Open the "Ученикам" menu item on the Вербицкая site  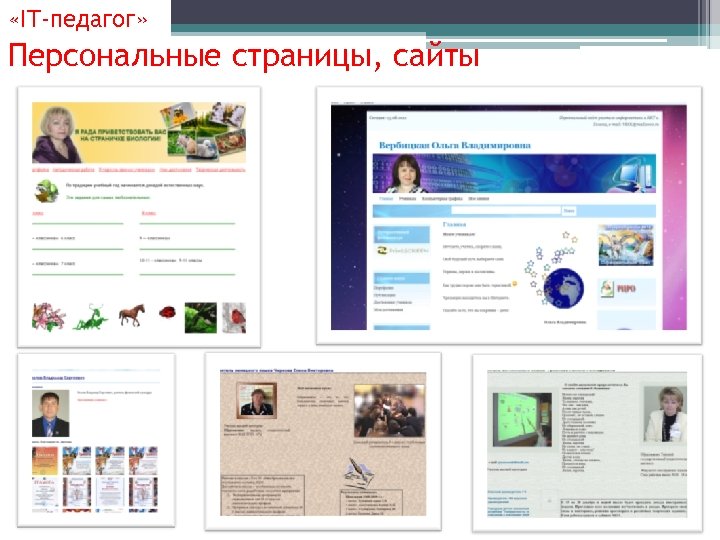tap(407, 198)
